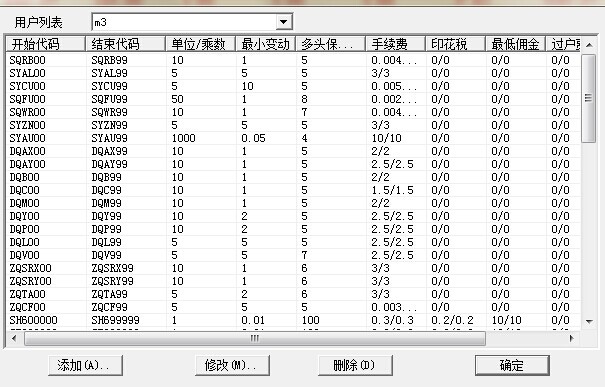Click the 0.2/0.2 stamp tax cell
605x387 pixels.
(x=452, y=320)
